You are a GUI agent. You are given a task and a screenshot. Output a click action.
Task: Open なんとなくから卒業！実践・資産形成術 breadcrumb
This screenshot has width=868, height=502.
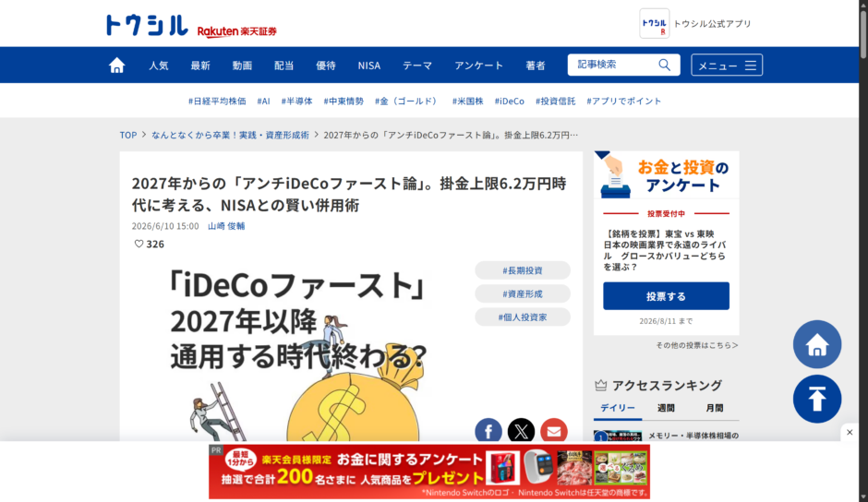230,135
